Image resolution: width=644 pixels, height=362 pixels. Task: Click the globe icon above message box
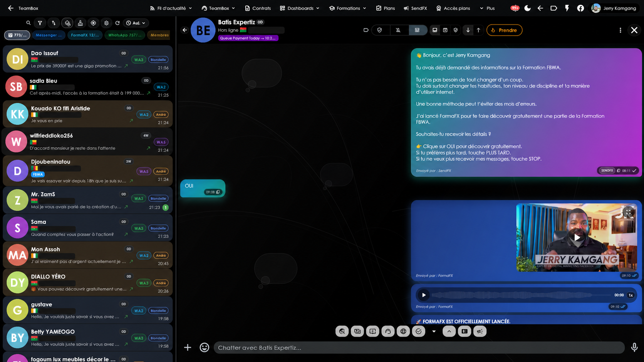coord(403,331)
